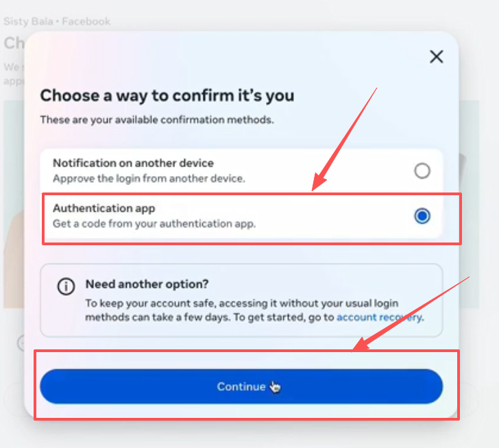
Task: Select the Notification on another device radio button
Action: click(422, 171)
